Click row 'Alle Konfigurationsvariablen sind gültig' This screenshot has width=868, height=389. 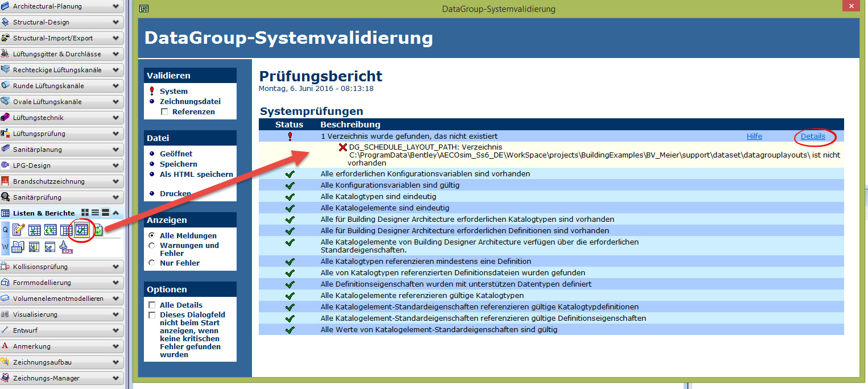[551, 185]
